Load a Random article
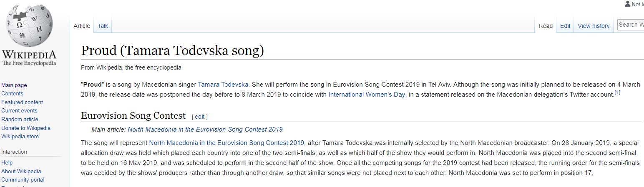The height and width of the screenshot is (187, 644). click(x=20, y=119)
